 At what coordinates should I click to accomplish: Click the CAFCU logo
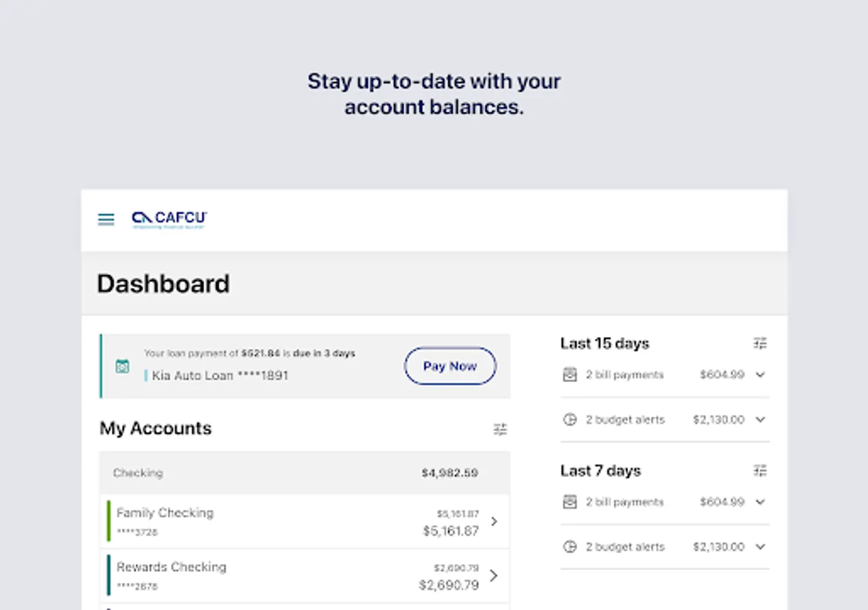point(169,219)
